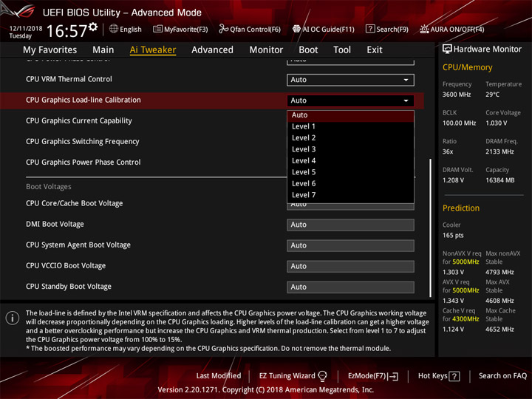This screenshot has width=532, height=399.
Task: Switch to the Boot tab
Action: point(308,50)
